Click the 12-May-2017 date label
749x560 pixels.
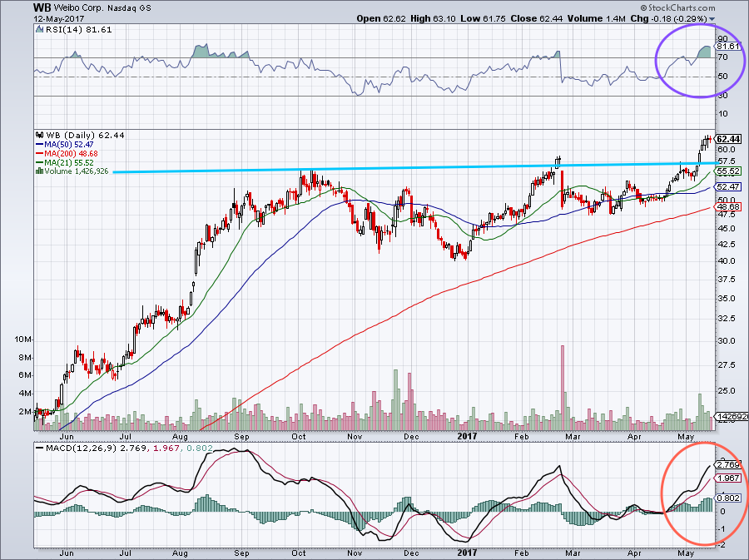click(x=59, y=18)
